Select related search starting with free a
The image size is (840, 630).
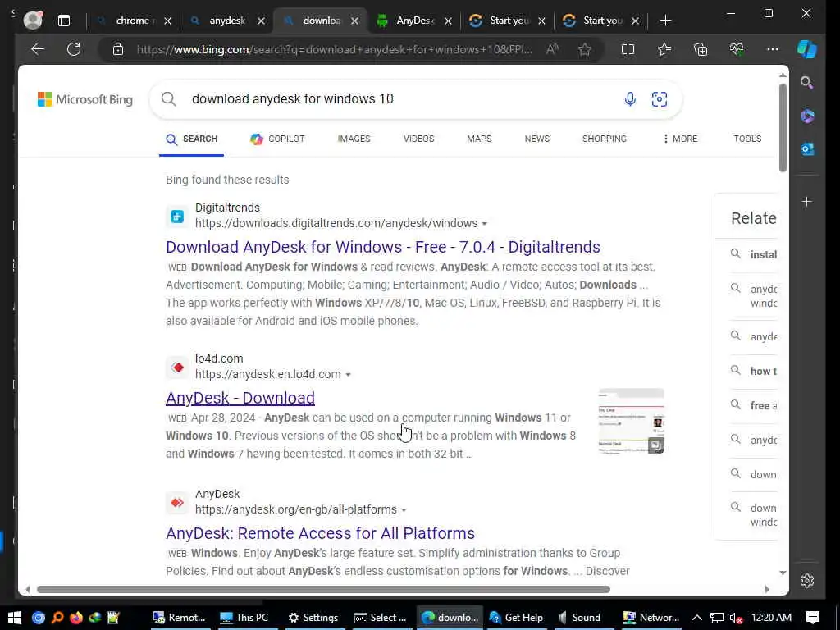pyautogui.click(x=755, y=405)
